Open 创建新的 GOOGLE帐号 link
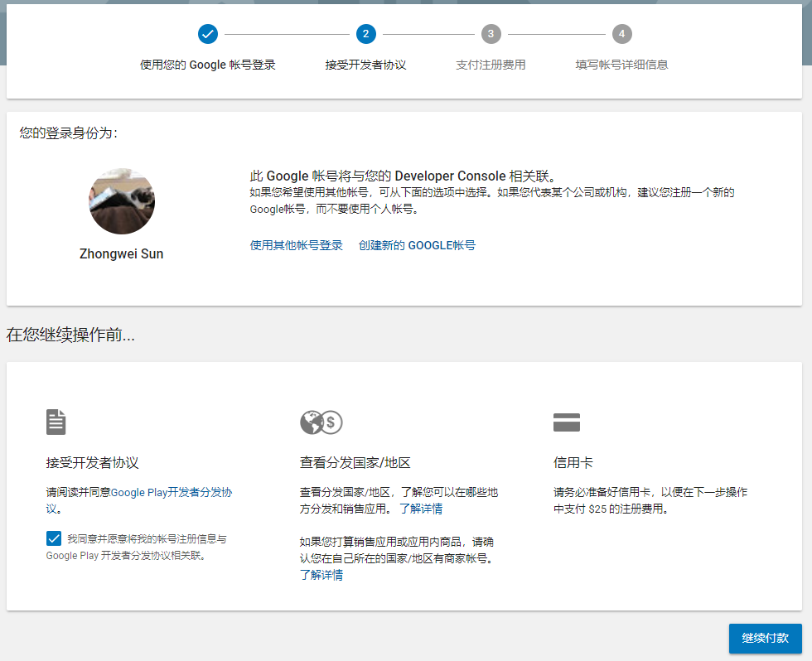812x661 pixels. pos(417,245)
